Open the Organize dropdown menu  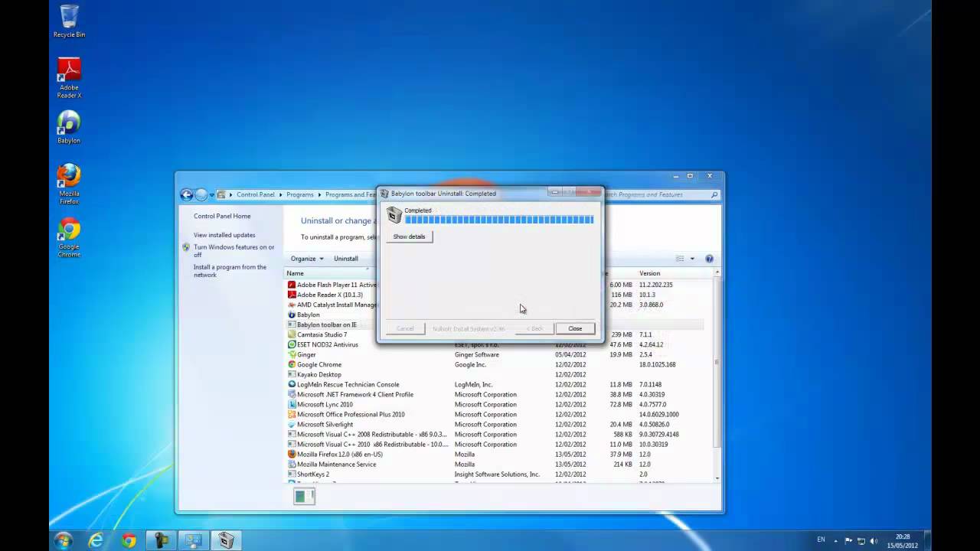point(307,259)
